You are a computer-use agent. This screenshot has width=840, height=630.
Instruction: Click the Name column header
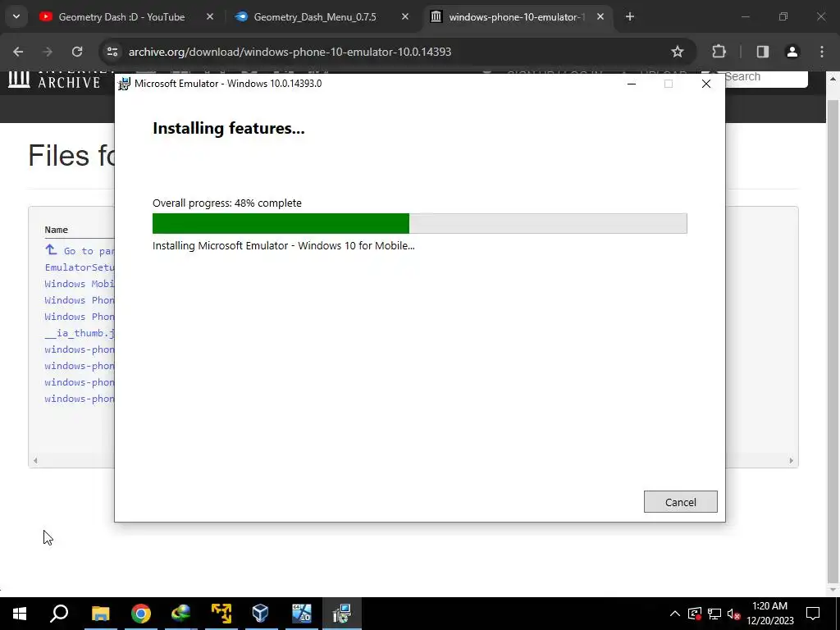click(57, 230)
